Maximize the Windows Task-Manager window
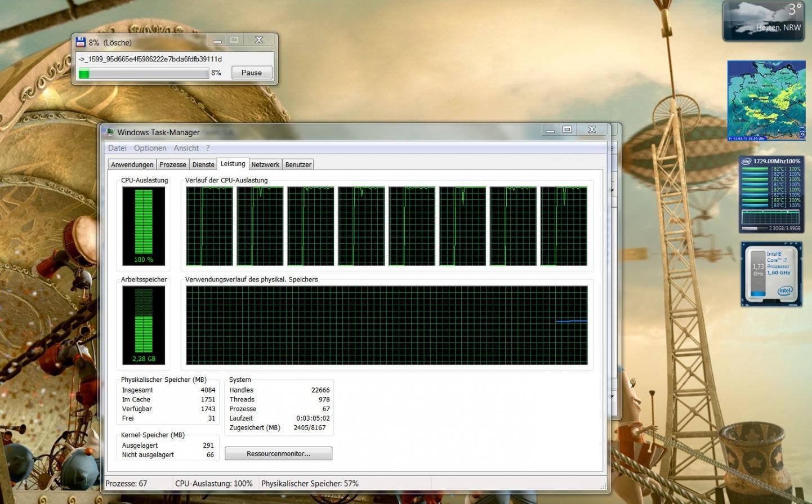 [567, 130]
